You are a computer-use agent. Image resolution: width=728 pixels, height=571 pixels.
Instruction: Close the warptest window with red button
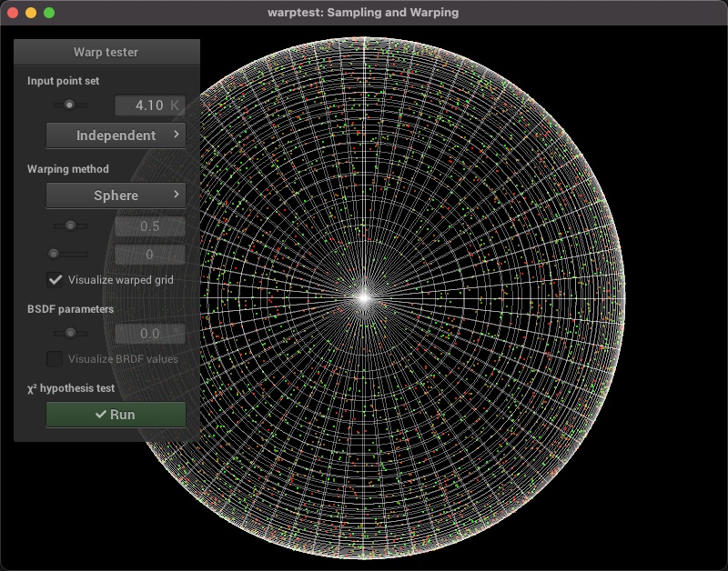click(13, 13)
